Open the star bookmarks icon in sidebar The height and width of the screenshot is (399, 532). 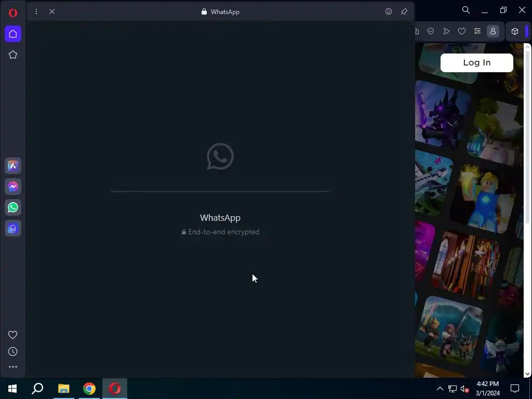click(x=13, y=55)
